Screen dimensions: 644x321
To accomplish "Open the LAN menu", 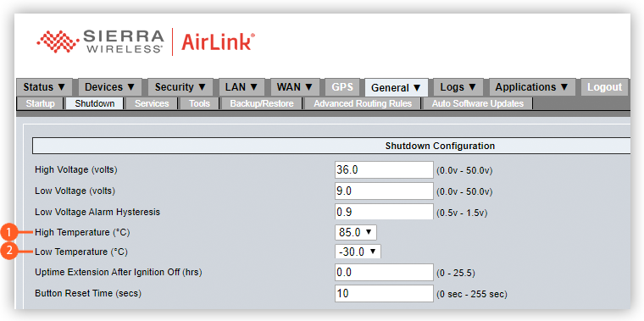I will point(241,87).
